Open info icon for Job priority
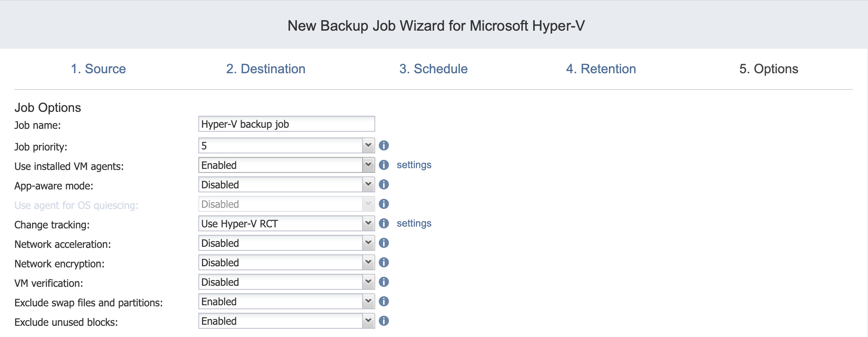868x337 pixels. pos(384,145)
